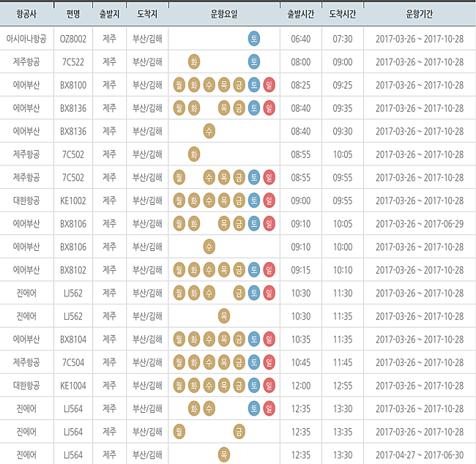The width and height of the screenshot is (476, 464).
Task: Select the 화 badge in 7C502 10:05 arrival row
Action: (194, 154)
